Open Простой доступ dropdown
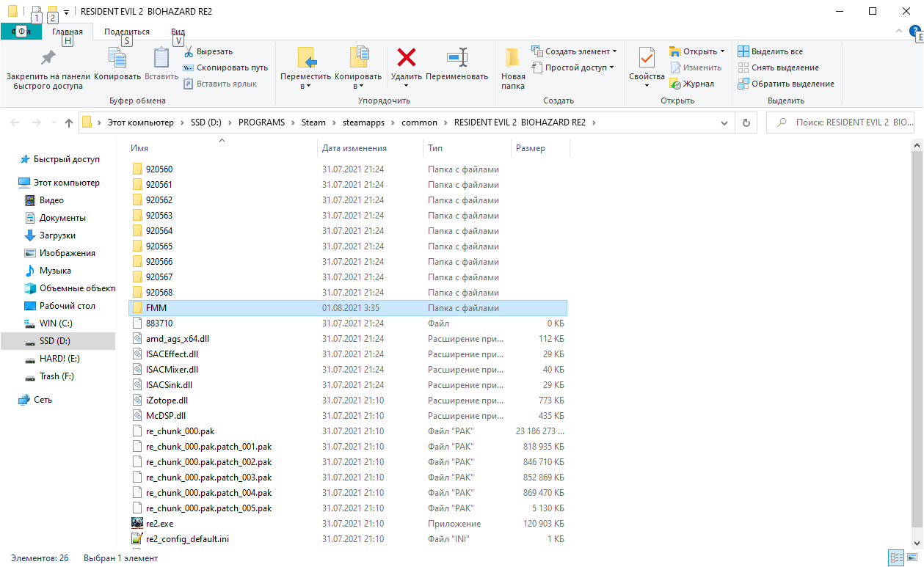Image resolution: width=924 pixels, height=567 pixels. point(574,67)
